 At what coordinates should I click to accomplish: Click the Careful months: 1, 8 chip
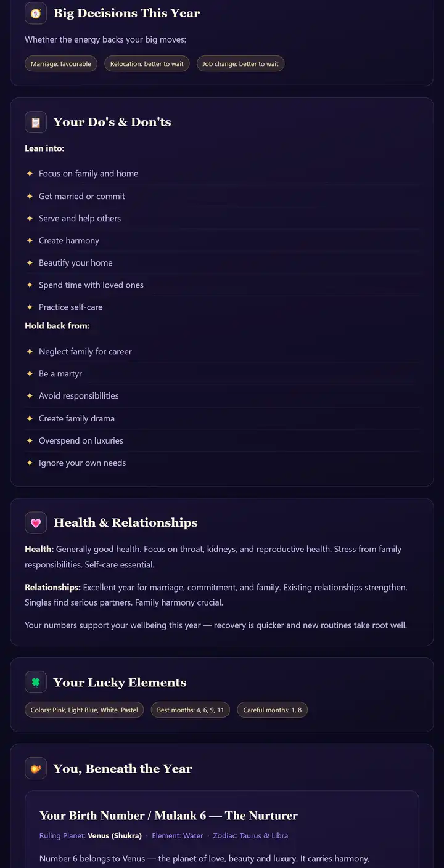tap(273, 710)
